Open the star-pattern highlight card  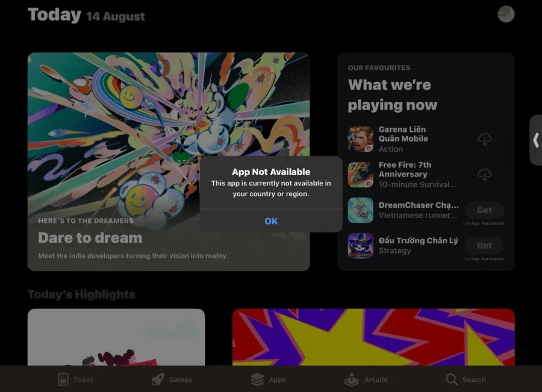pyautogui.click(x=373, y=337)
